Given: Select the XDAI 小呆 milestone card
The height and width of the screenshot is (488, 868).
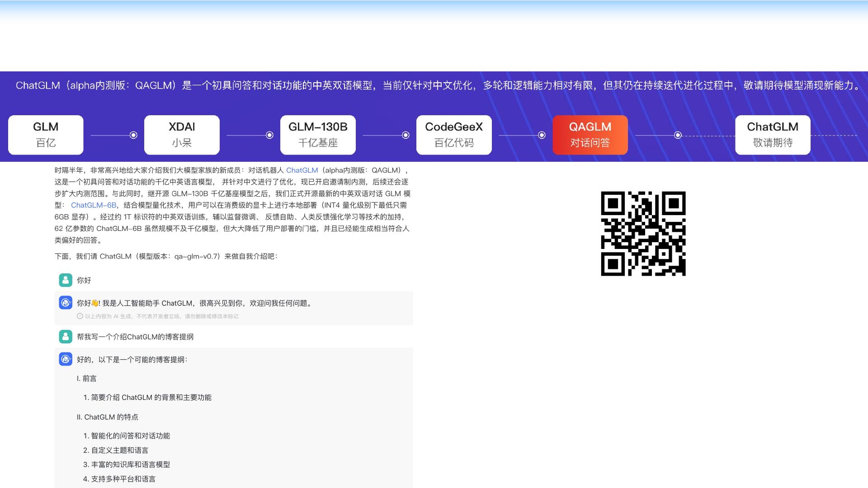Looking at the screenshot, I should coord(182,135).
